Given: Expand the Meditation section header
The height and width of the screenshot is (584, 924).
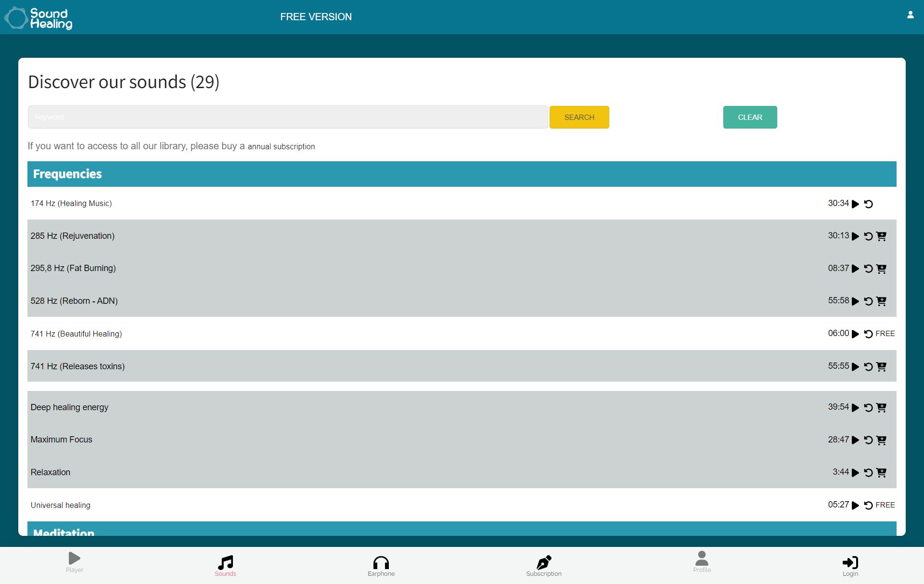Looking at the screenshot, I should click(64, 532).
